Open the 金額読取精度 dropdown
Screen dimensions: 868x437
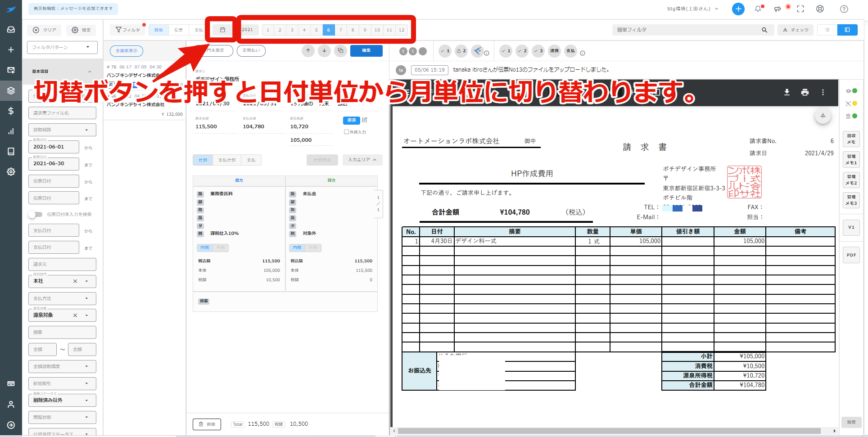click(x=62, y=366)
